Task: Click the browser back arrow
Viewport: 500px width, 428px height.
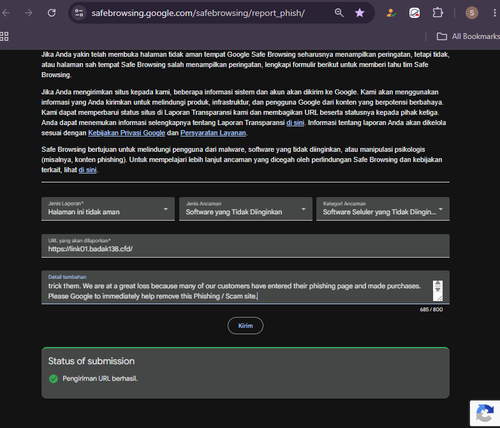Action: [6, 13]
